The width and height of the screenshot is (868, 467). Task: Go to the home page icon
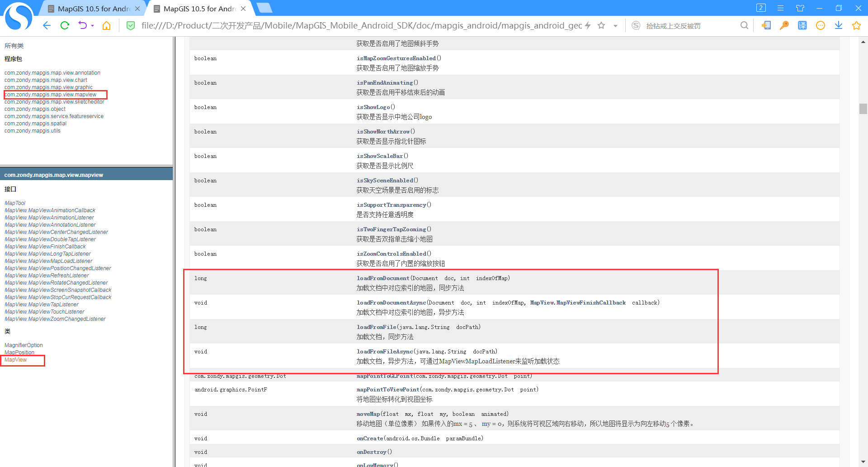tap(106, 26)
